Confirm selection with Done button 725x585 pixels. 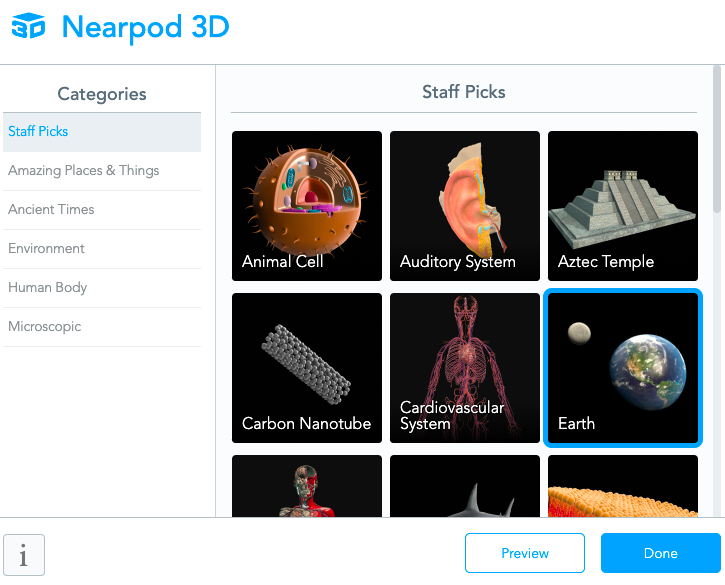(x=660, y=553)
